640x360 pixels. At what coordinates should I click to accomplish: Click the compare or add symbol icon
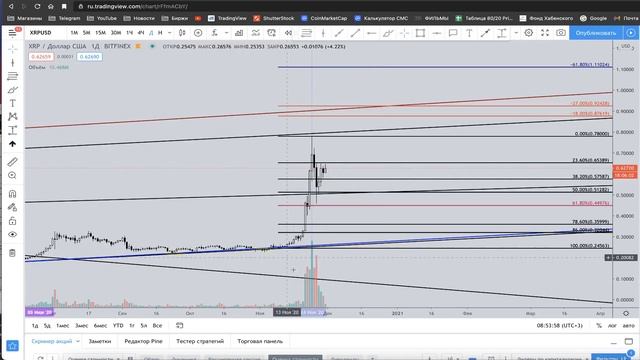(198, 33)
